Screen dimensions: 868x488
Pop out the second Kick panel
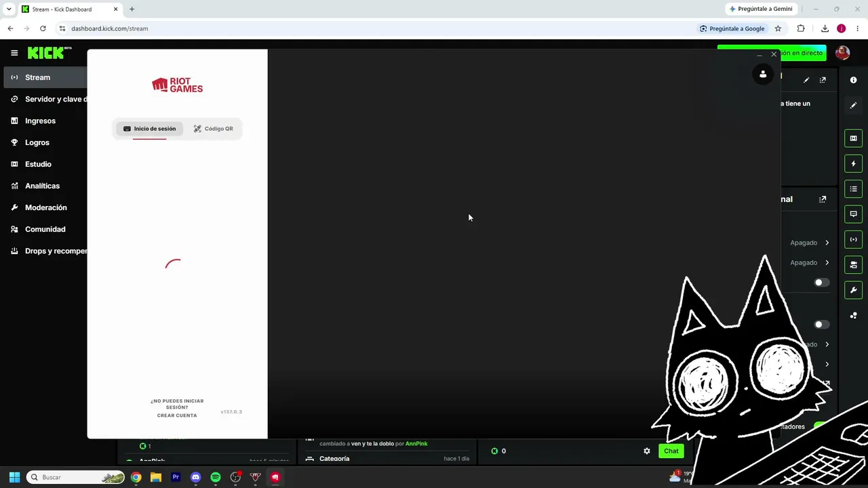tap(823, 199)
